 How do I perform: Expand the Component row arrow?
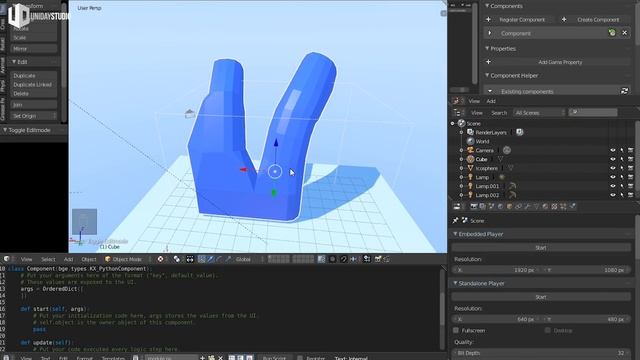click(490, 33)
